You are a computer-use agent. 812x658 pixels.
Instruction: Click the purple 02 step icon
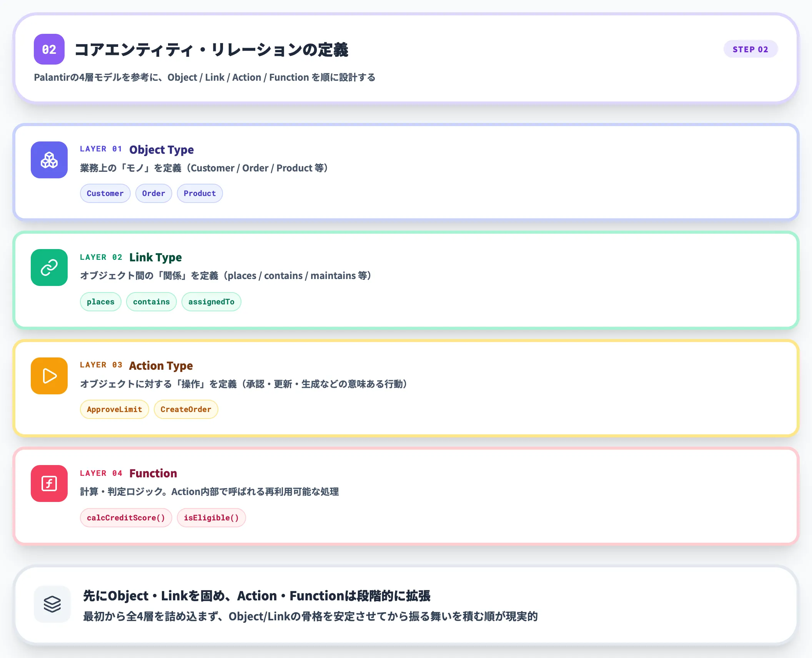pos(49,49)
